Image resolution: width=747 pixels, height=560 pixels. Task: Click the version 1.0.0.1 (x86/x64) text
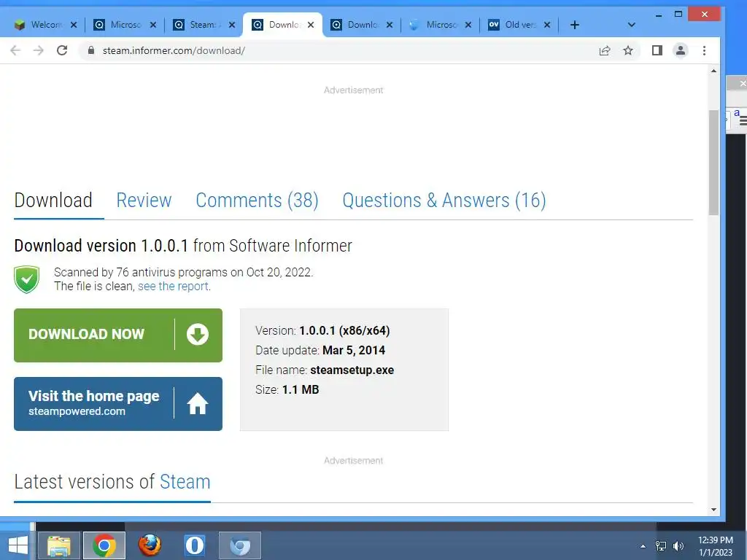pyautogui.click(x=344, y=330)
